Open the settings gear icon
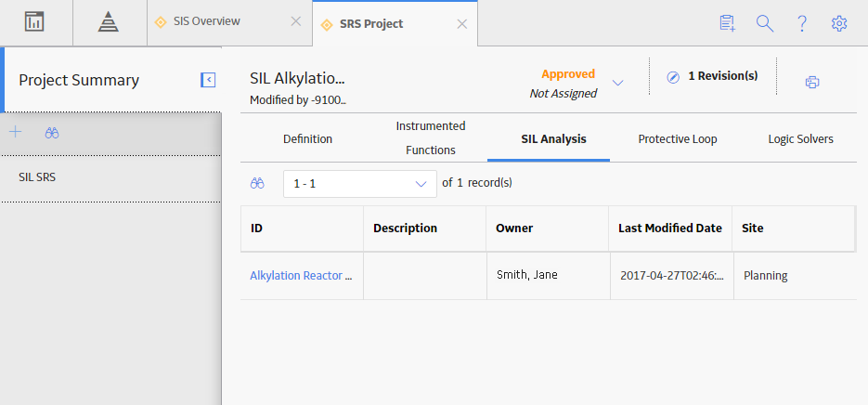This screenshot has width=868, height=405. [x=839, y=23]
